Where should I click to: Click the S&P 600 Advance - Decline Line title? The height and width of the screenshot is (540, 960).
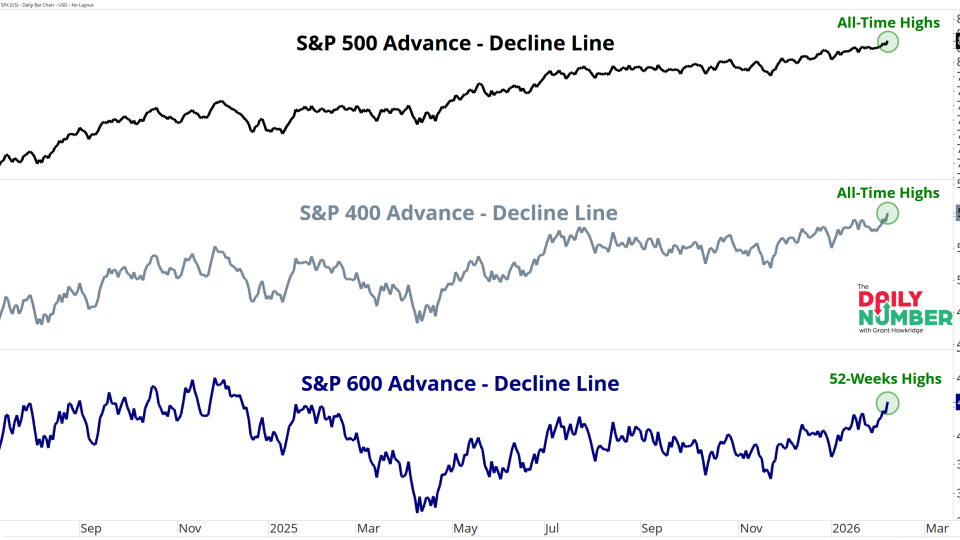point(460,384)
